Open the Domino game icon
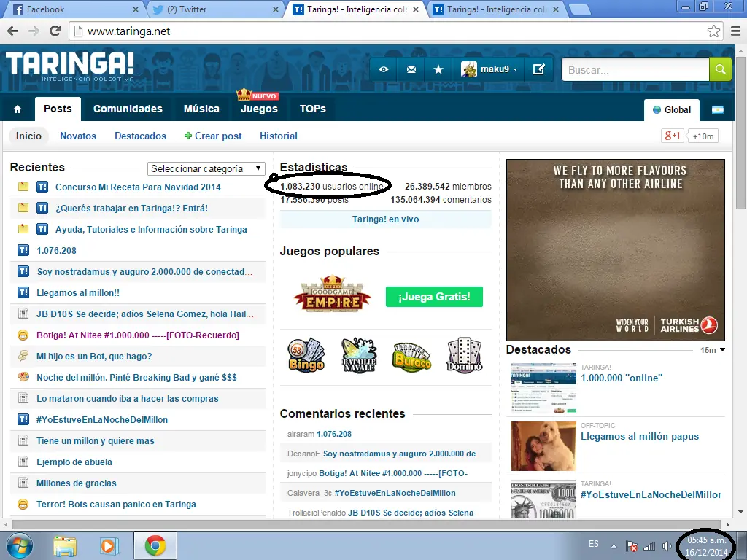 pos(465,355)
